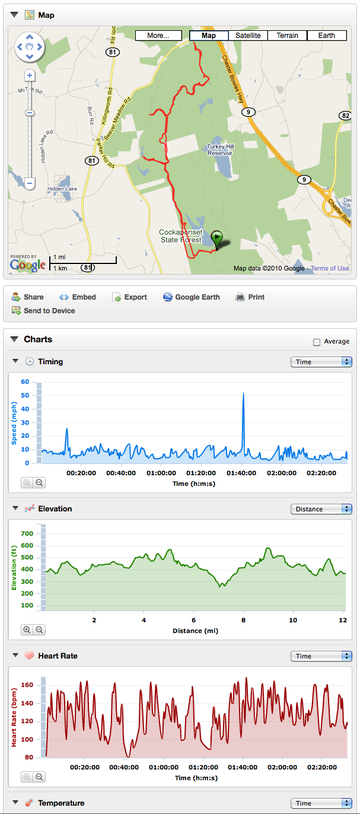Click the Export link

click(x=136, y=297)
